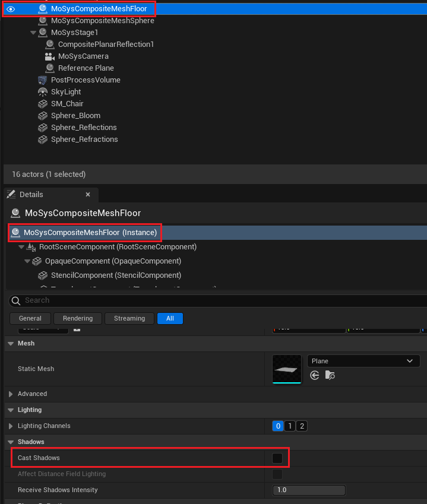The width and height of the screenshot is (427, 504).
Task: Select Sphere_Reflections actor
Action: click(x=84, y=128)
